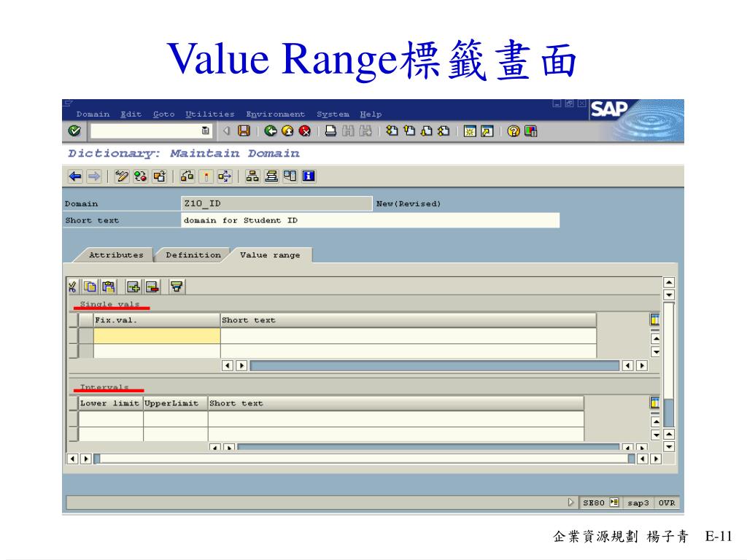Click the Copy icon in the value range toolbar
747x560 pixels.
pyautogui.click(x=90, y=287)
